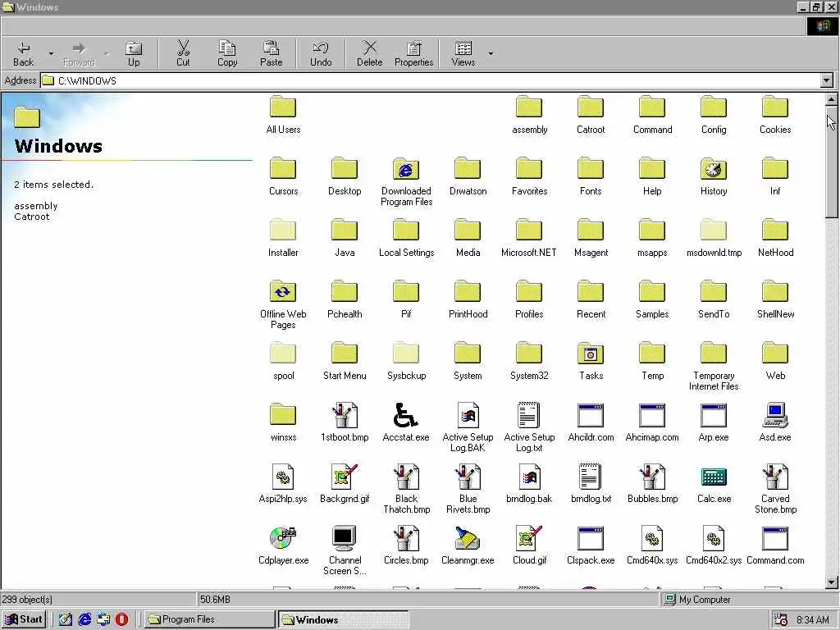Select the Clspack.exe file

click(591, 546)
